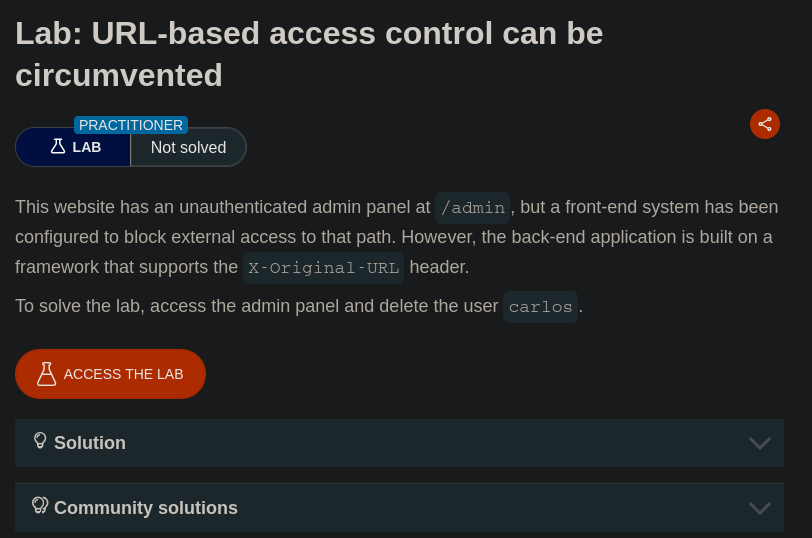
Task: Click the carlos username code text
Action: click(x=540, y=307)
